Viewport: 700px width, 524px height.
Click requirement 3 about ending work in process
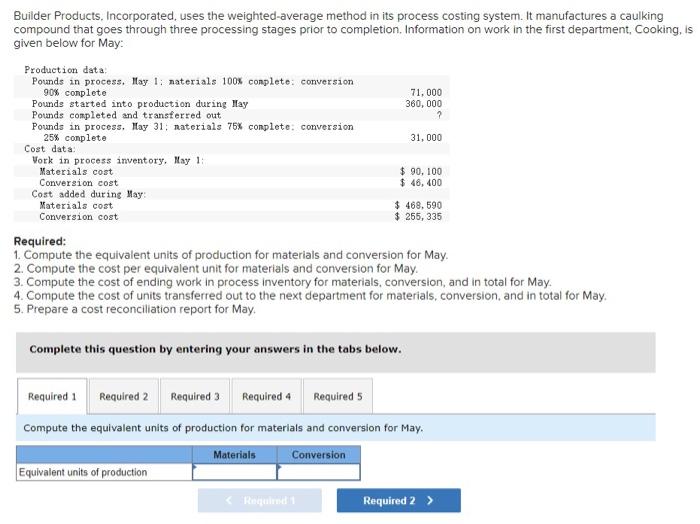pos(283,282)
